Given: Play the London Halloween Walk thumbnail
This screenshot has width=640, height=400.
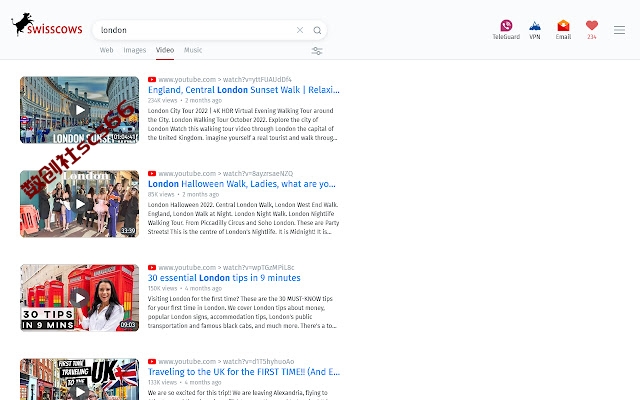Looking at the screenshot, I should point(80,204).
